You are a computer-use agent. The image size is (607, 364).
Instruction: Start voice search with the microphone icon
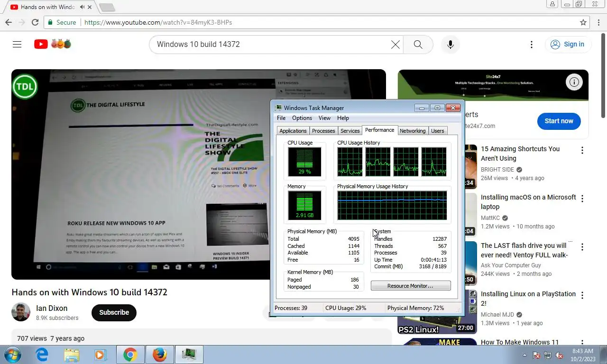451,44
